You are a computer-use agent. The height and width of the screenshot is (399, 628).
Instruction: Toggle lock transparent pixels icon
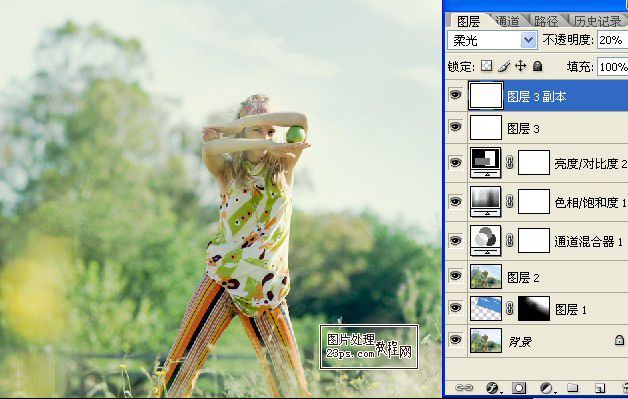coord(487,66)
